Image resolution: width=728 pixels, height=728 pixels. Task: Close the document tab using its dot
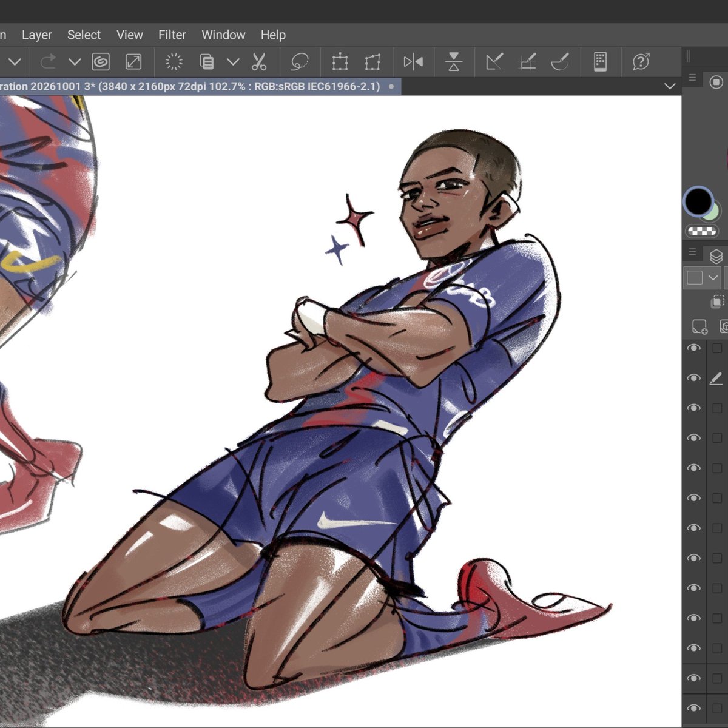391,86
